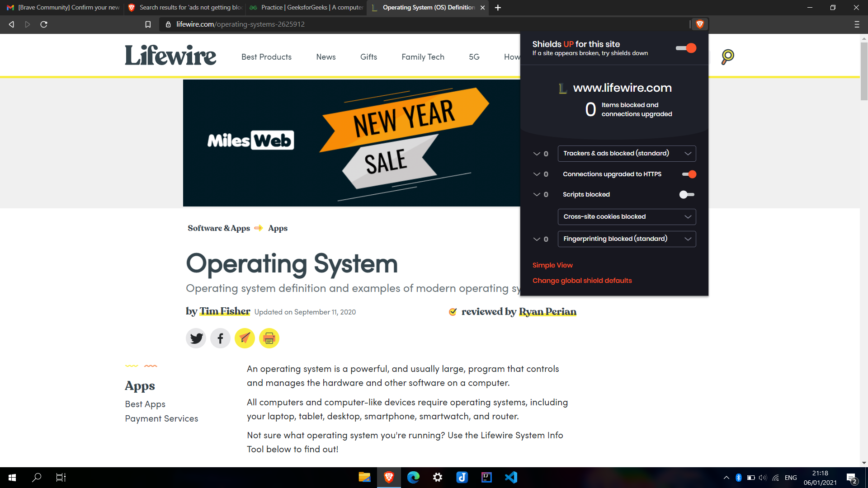
Task: Click the address bar URL field
Action: pyautogui.click(x=407, y=24)
